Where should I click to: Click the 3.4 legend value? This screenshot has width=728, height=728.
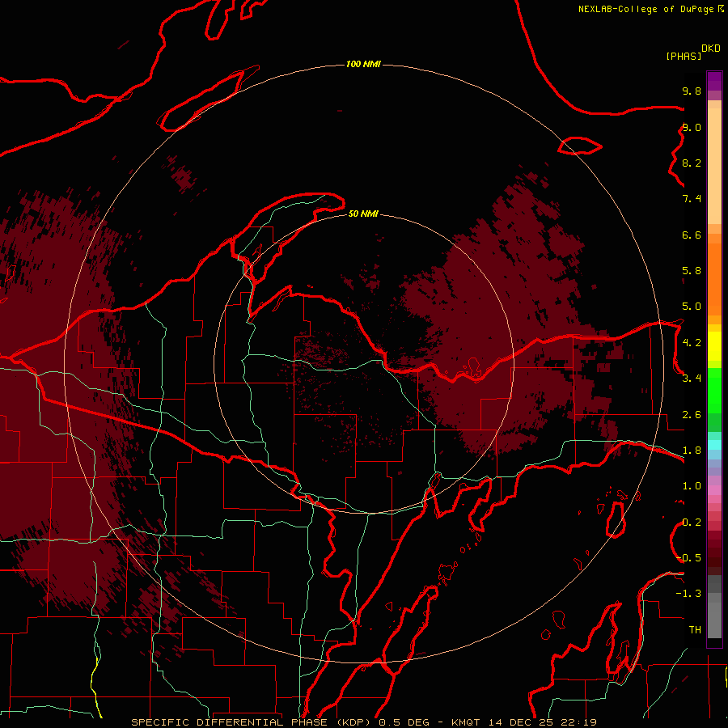(692, 379)
